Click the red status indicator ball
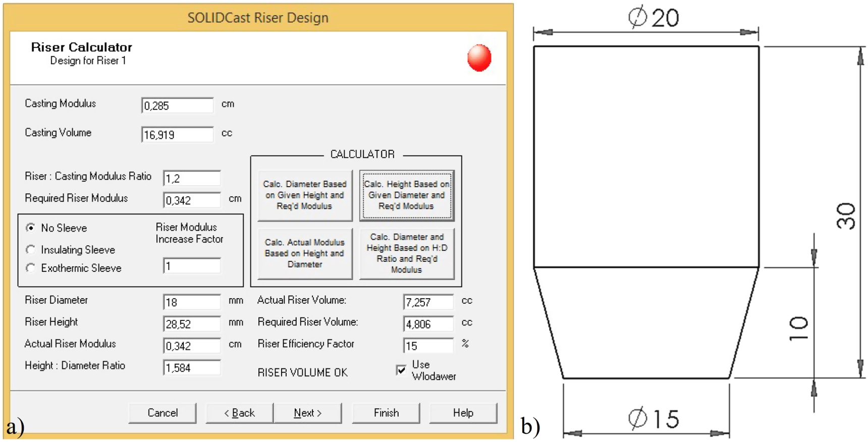This screenshot has height=442, width=868. click(479, 58)
